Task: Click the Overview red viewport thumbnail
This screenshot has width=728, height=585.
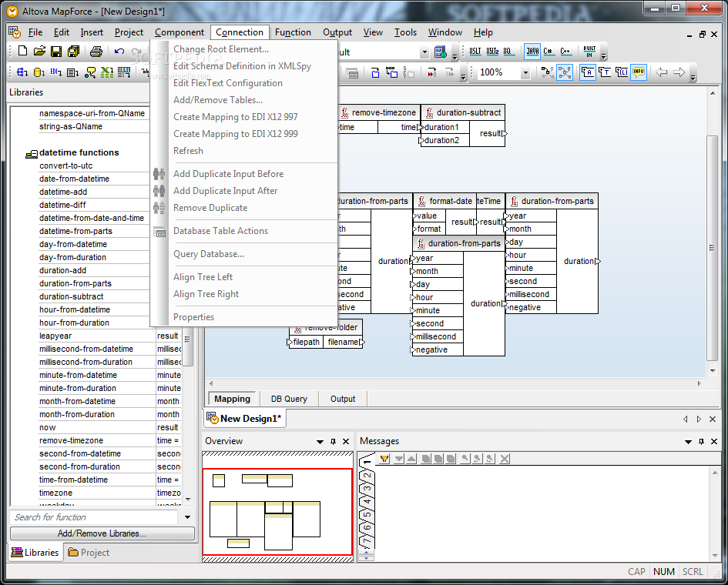Action: coord(277,512)
